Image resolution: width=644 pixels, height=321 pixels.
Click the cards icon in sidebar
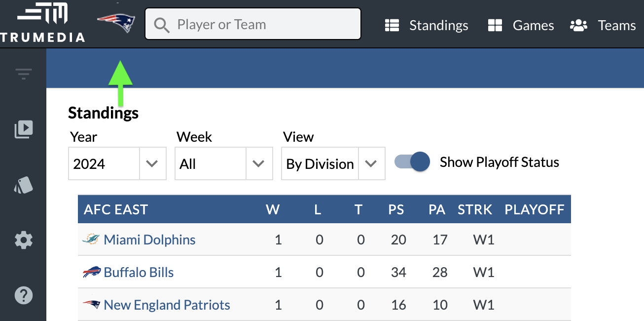point(23,185)
